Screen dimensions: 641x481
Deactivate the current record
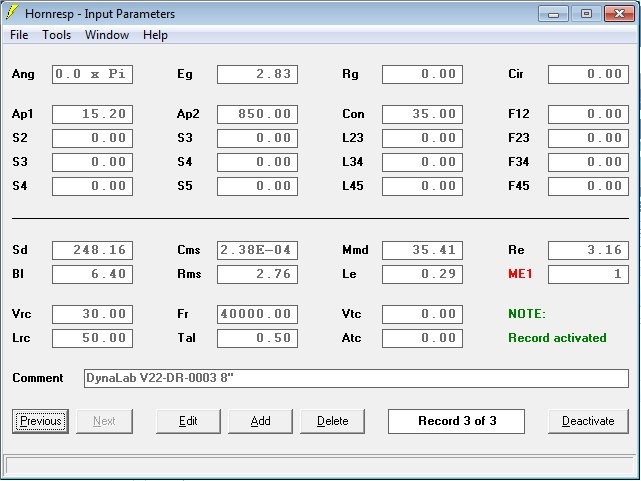click(588, 421)
